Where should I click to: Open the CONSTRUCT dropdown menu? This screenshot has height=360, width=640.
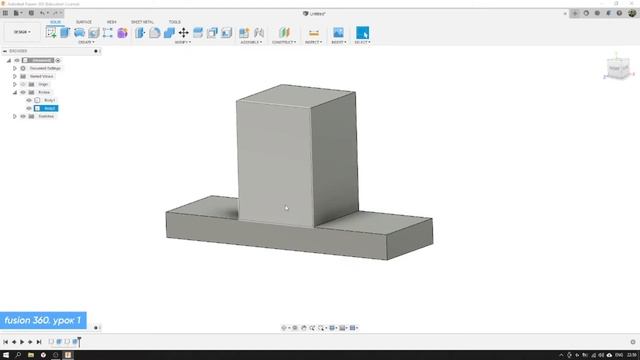(x=284, y=42)
